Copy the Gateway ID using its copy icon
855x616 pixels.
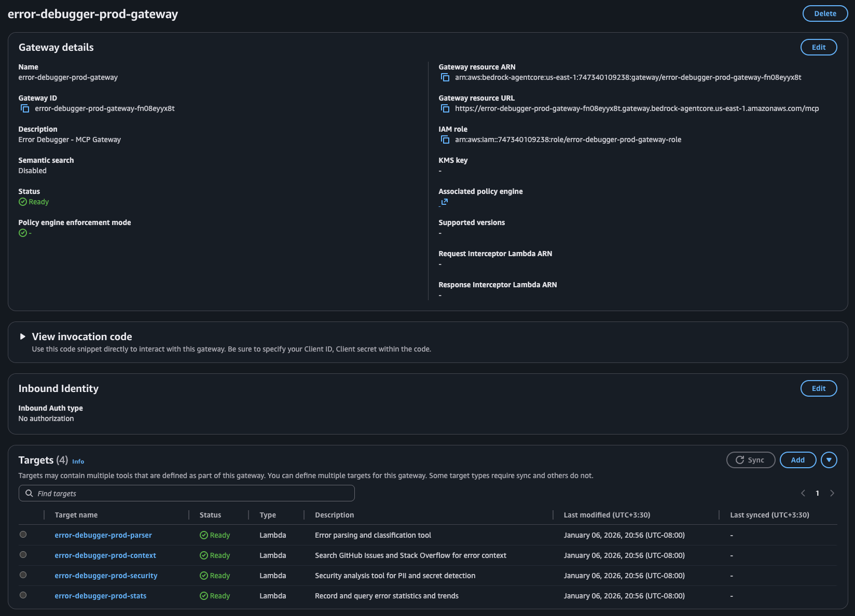(24, 108)
